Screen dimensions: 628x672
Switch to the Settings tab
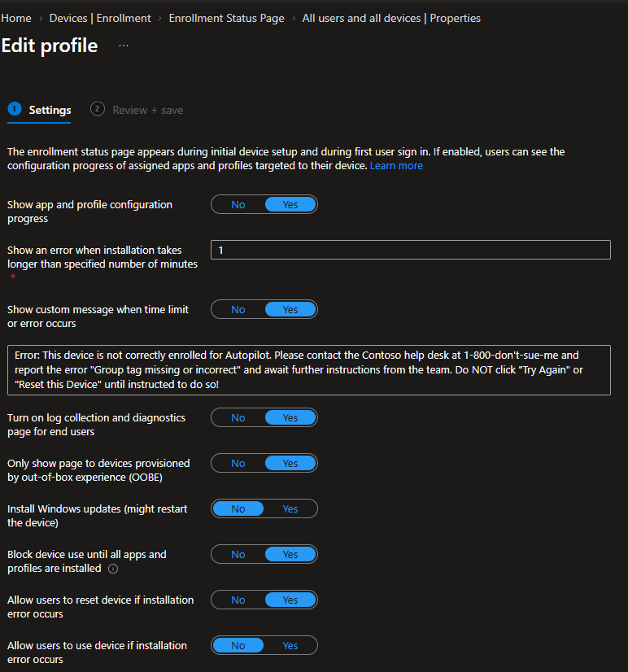(x=50, y=110)
